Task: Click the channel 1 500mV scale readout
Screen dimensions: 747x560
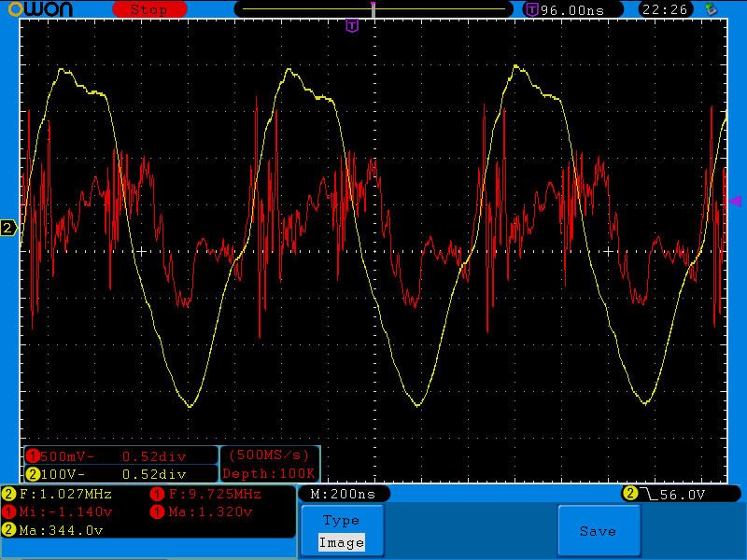Action: click(x=67, y=456)
